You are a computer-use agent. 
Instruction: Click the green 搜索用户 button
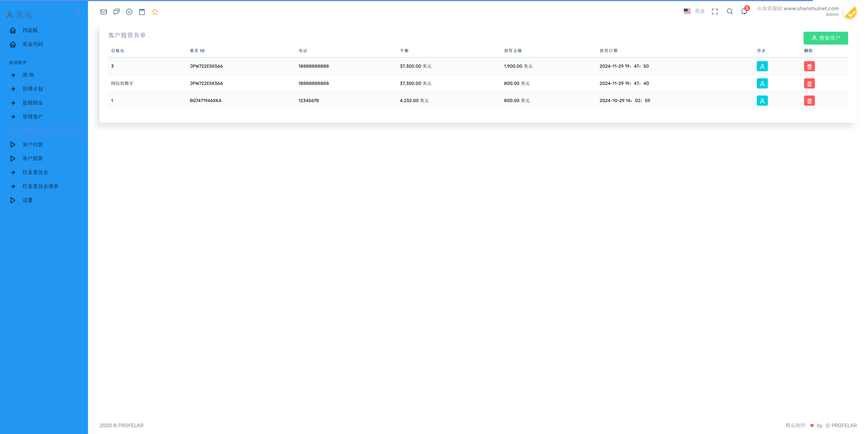click(x=826, y=38)
